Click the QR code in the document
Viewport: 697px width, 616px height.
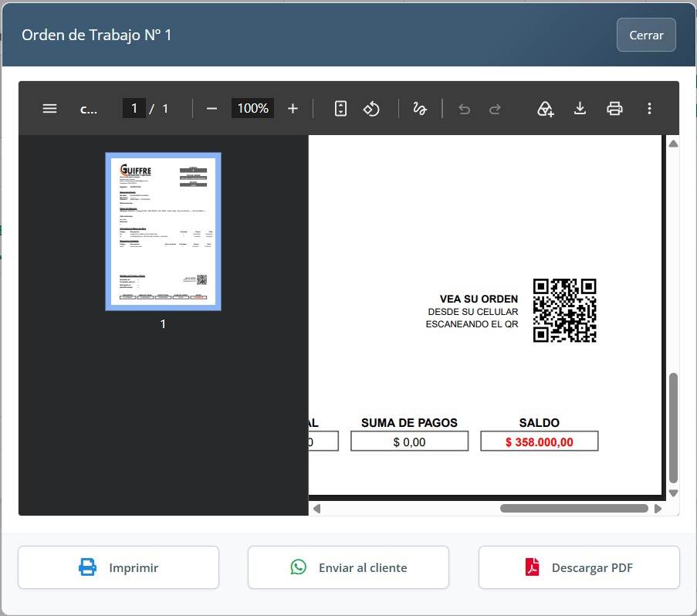click(x=564, y=310)
